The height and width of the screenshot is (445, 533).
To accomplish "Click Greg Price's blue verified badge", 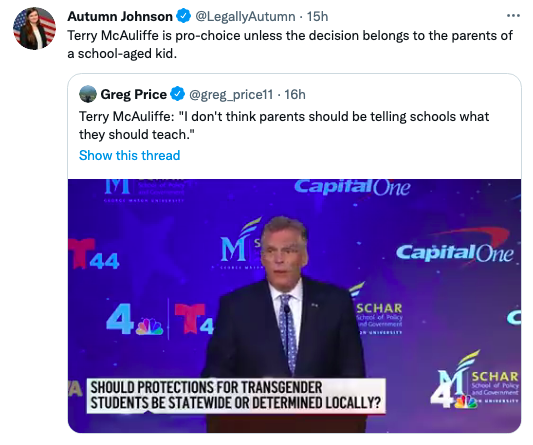I will pyautogui.click(x=177, y=94).
